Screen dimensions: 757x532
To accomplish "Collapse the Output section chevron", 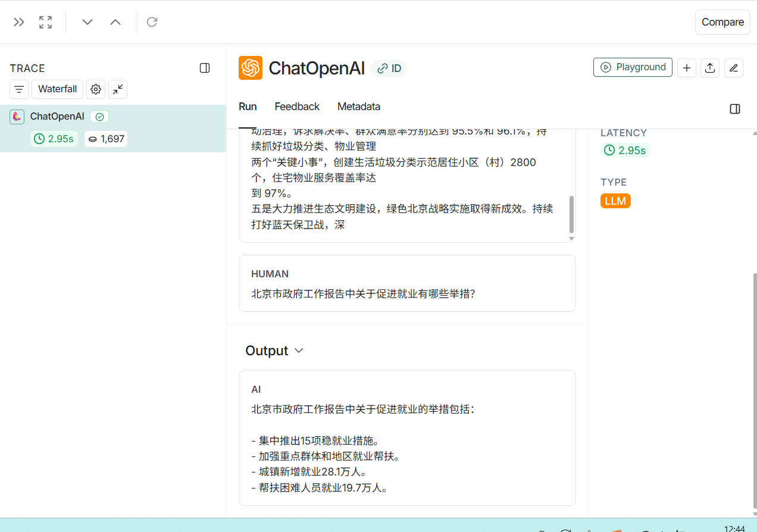I will click(299, 351).
